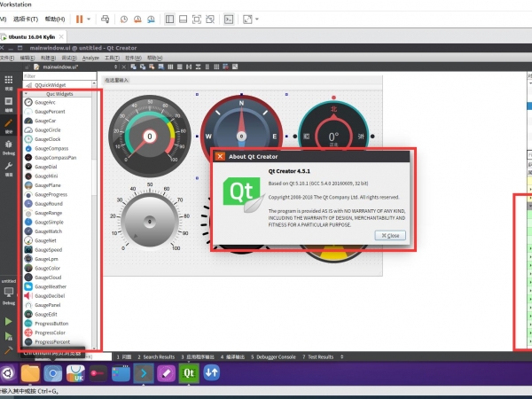Screen dimensions: 532x399
Task: Select the ProgressColor widget icon
Action: (28, 332)
